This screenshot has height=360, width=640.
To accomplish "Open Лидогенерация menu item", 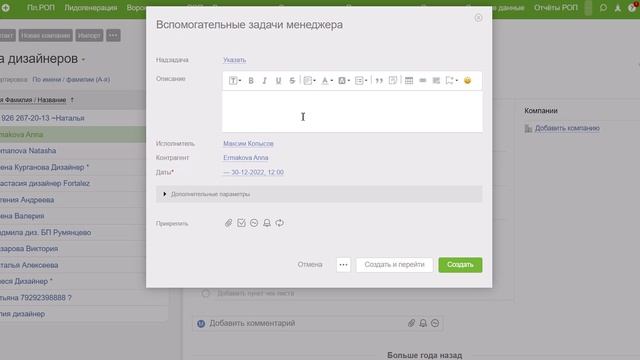I will point(91,7).
